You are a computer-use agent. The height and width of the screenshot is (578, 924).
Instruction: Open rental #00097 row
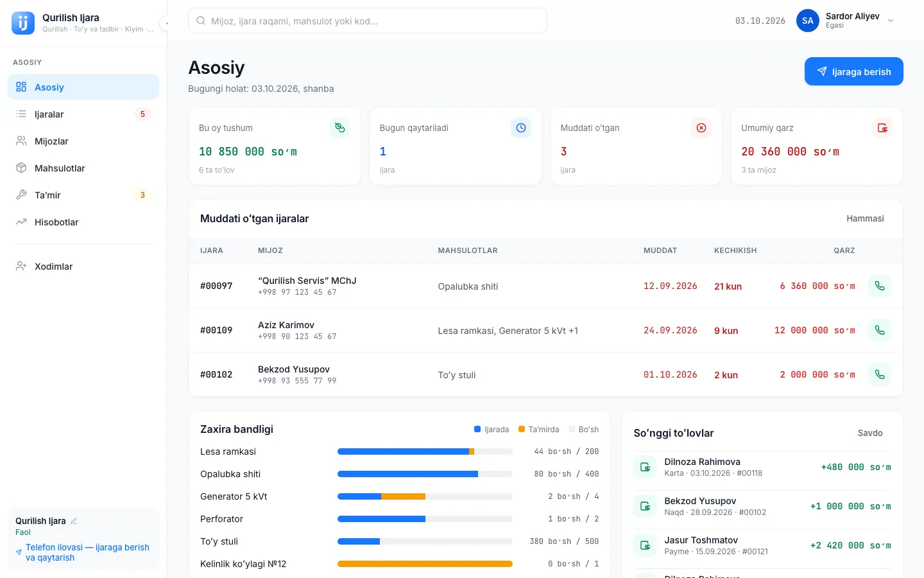tap(545, 286)
